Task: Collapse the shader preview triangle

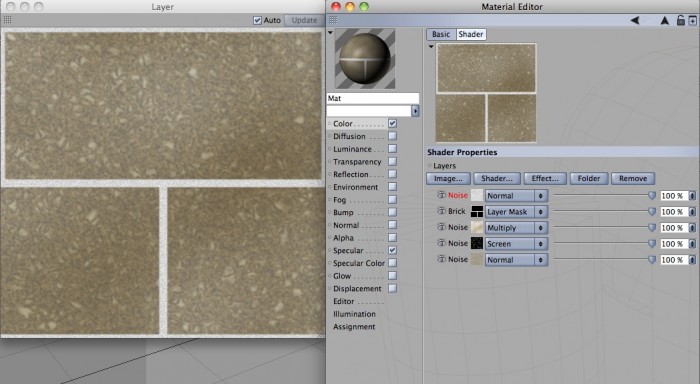Action: [x=431, y=46]
